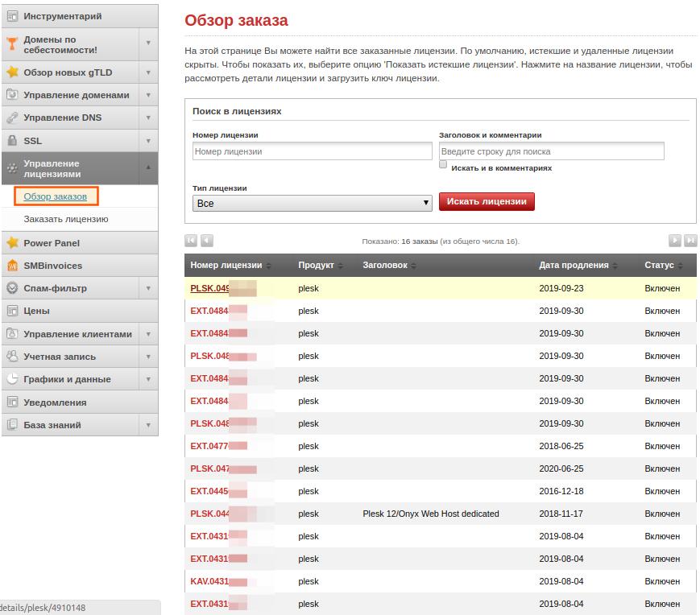Expand the База знаний submenu arrow
The image size is (700, 615).
148,425
